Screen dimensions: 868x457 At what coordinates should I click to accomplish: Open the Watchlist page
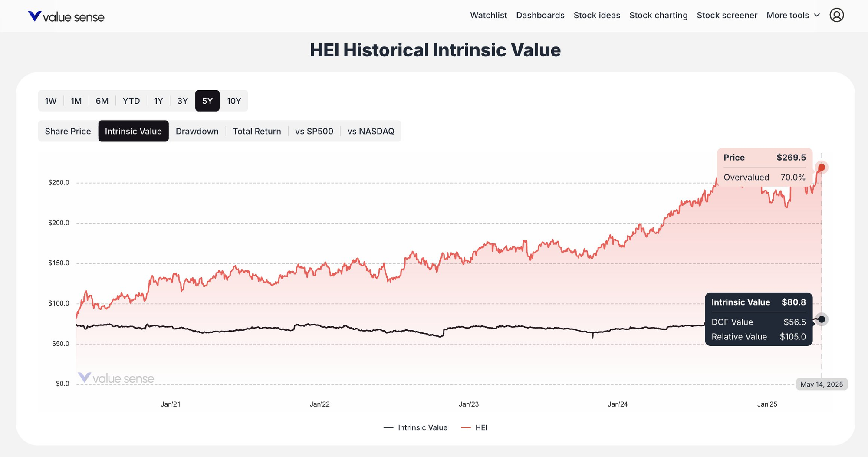coord(488,15)
